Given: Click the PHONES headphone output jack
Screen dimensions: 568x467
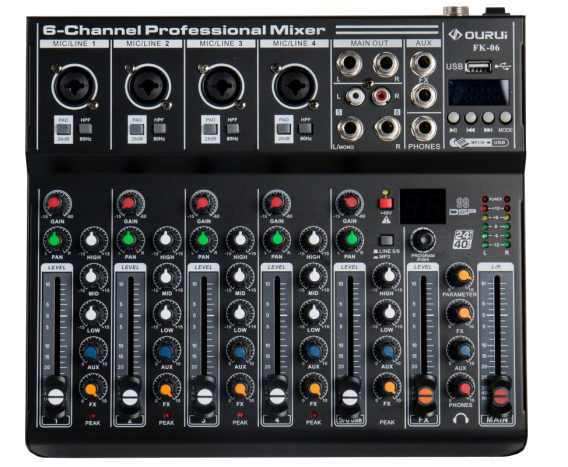Looking at the screenshot, I should tap(424, 129).
